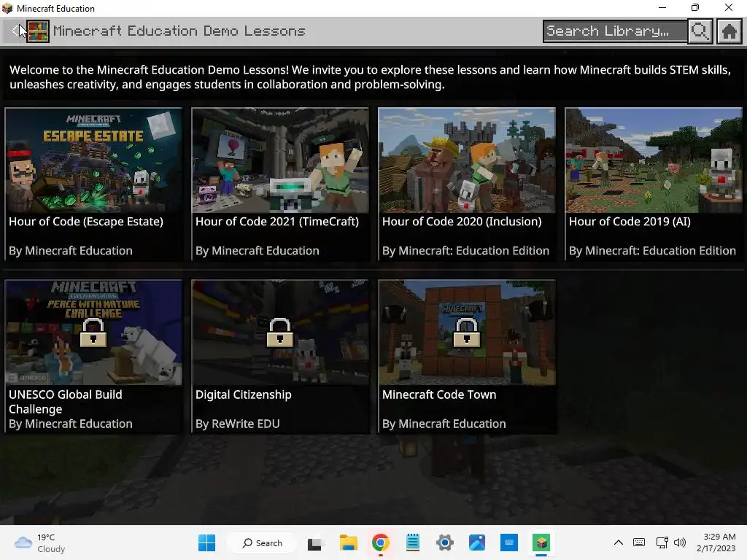Open the Photos app taskbar icon

pos(477,542)
